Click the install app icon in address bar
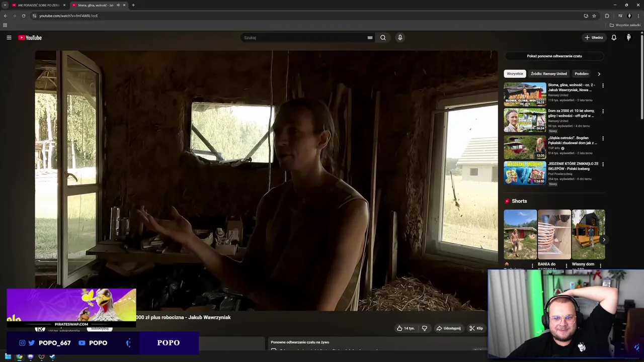 pos(586,16)
